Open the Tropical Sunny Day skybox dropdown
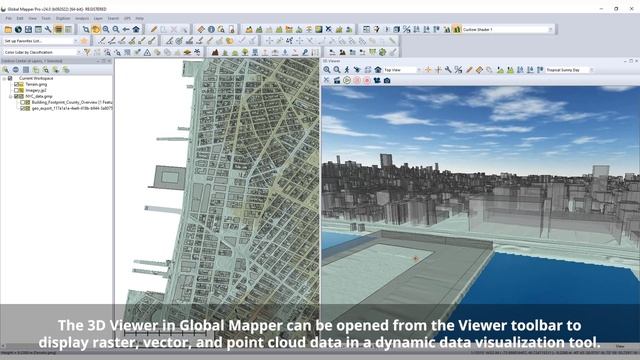The height and width of the screenshot is (360, 640). tap(591, 70)
